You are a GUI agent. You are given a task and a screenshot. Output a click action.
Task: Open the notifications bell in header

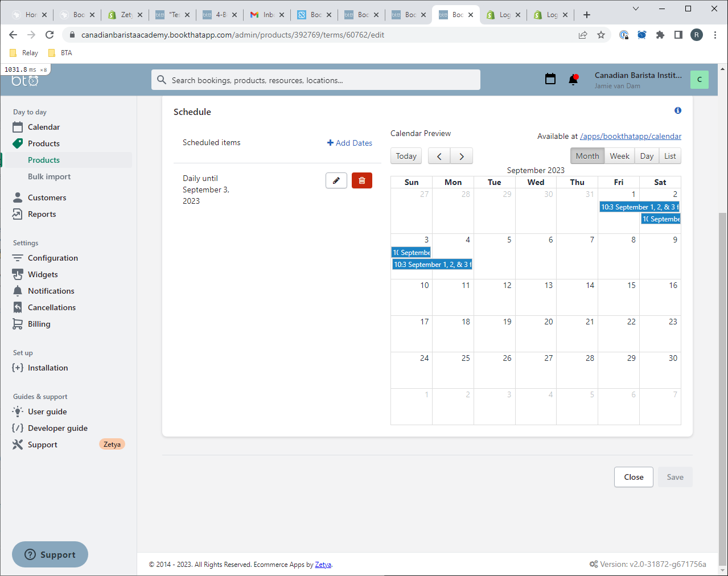click(x=573, y=80)
